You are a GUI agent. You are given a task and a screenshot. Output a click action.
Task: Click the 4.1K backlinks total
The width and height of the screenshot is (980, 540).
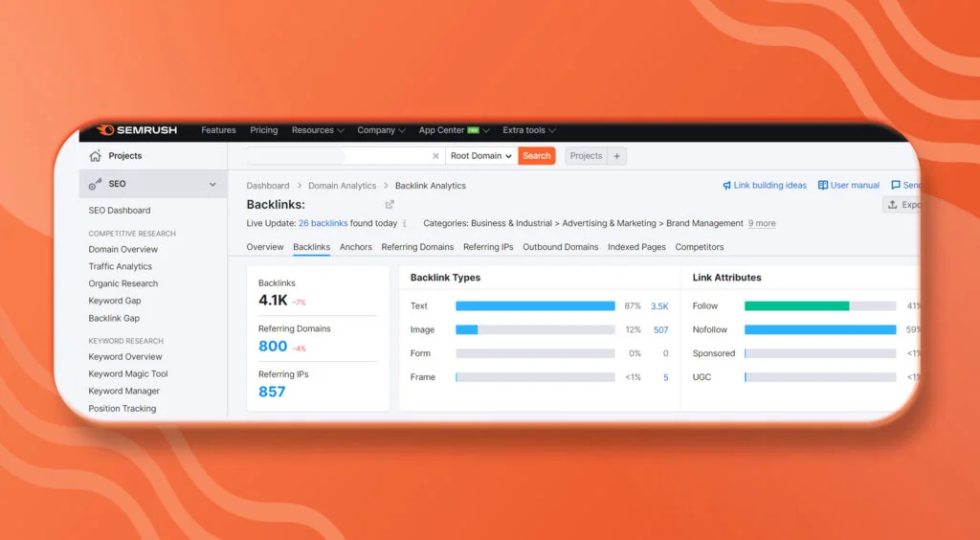click(x=273, y=301)
